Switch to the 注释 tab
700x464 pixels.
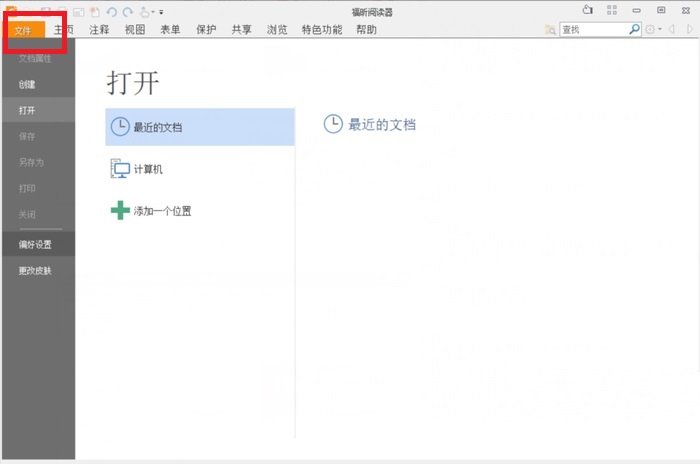[x=99, y=30]
